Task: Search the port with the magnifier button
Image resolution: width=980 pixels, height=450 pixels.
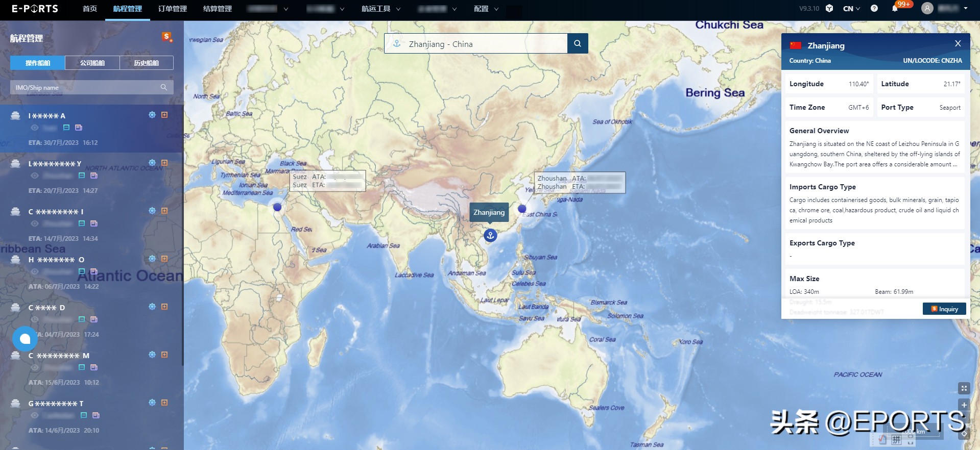Action: (x=578, y=43)
